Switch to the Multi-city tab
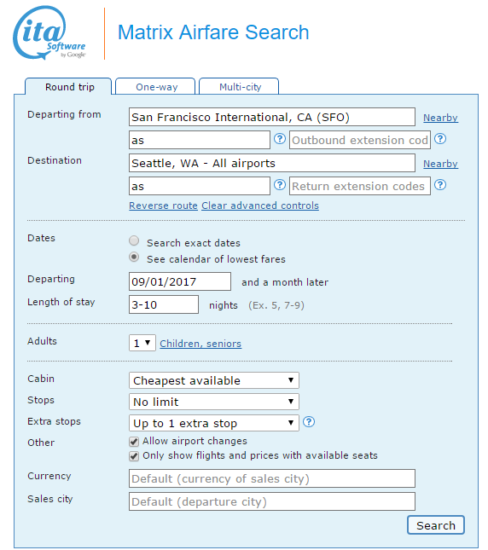The height and width of the screenshot is (550, 488). tap(239, 87)
